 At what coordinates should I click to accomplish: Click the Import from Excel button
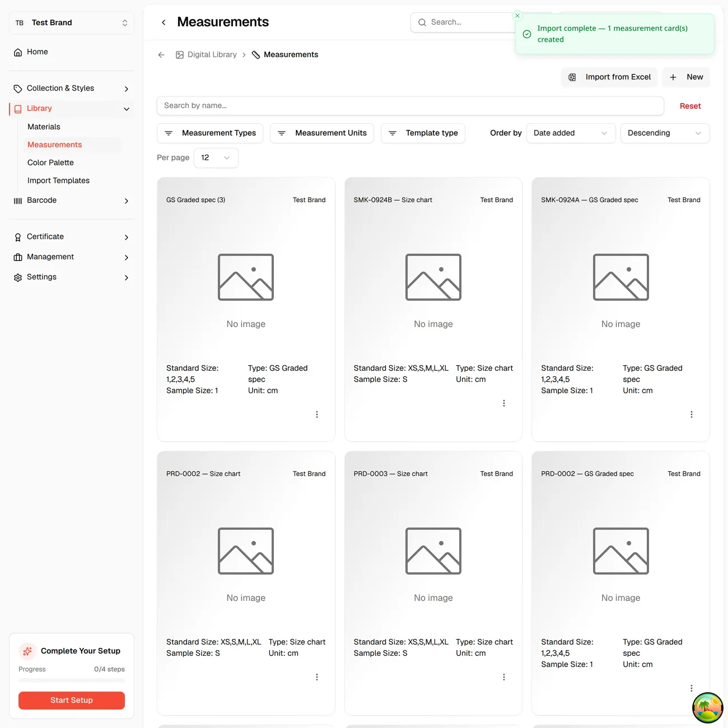pos(609,77)
